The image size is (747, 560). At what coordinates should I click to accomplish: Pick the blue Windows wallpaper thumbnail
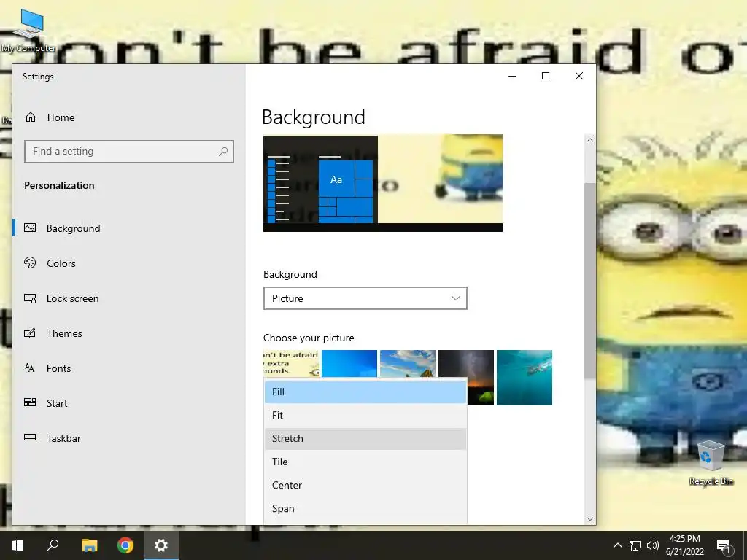point(349,364)
